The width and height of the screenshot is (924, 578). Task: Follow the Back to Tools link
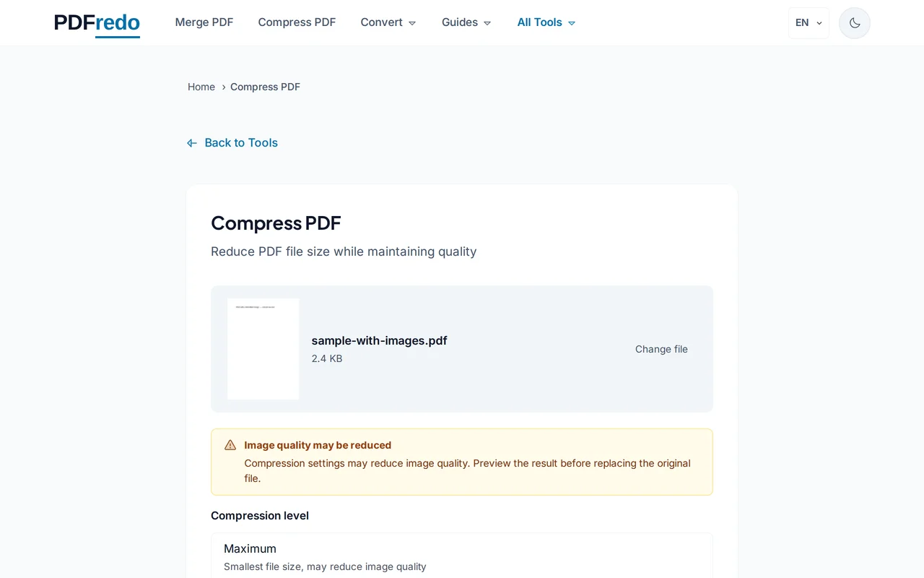(x=240, y=142)
